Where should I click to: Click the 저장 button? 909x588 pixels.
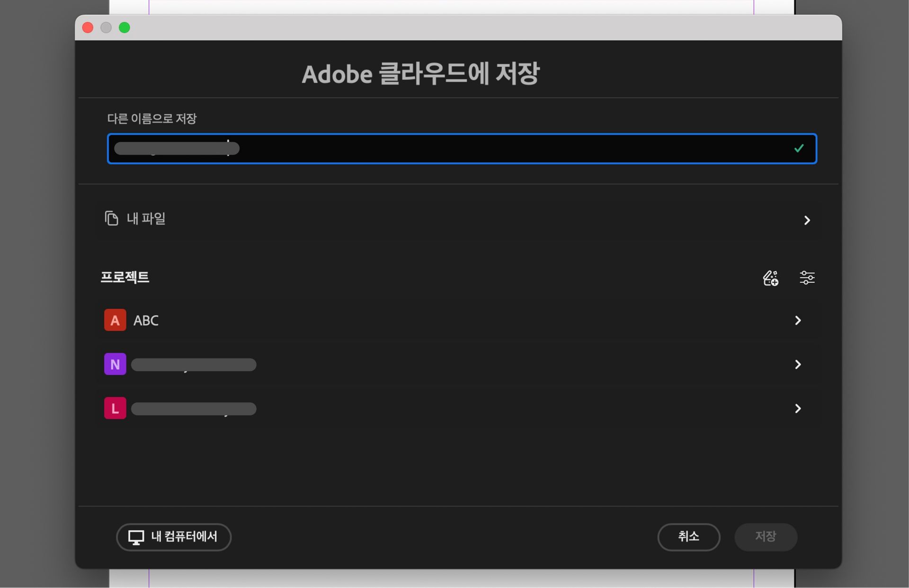click(x=765, y=537)
